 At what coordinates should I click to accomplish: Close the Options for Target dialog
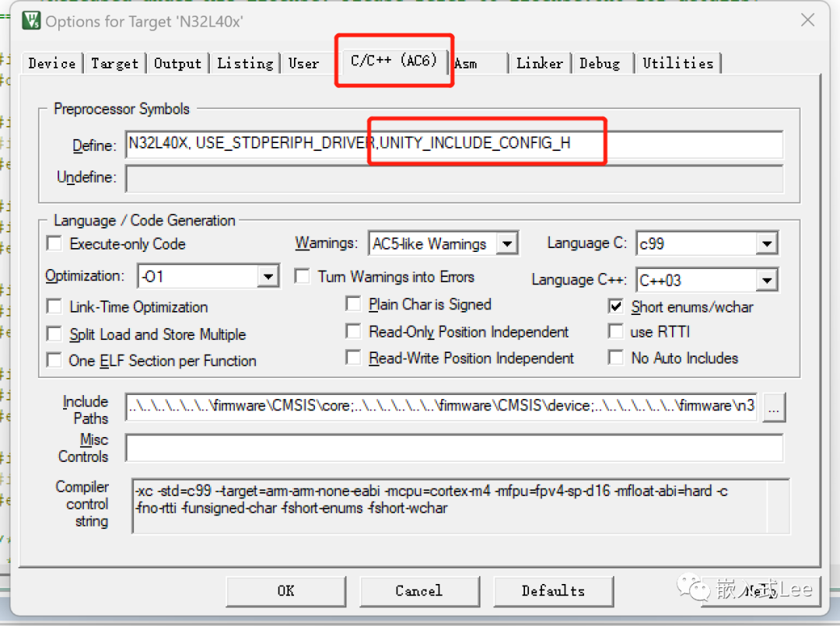pos(807,20)
